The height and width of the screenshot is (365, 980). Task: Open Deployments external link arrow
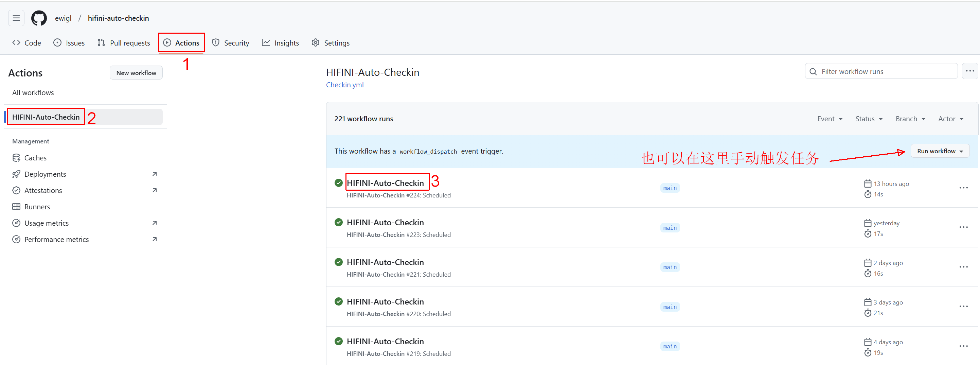click(x=155, y=174)
